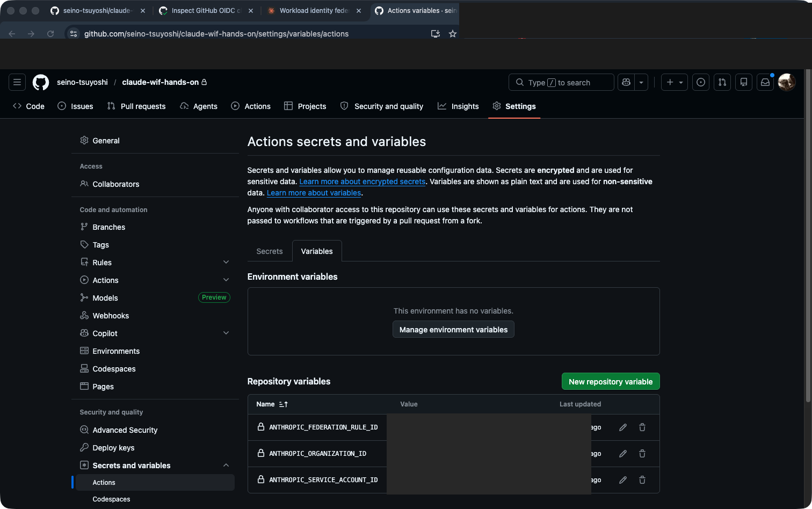Open the Agents tab

coord(199,106)
